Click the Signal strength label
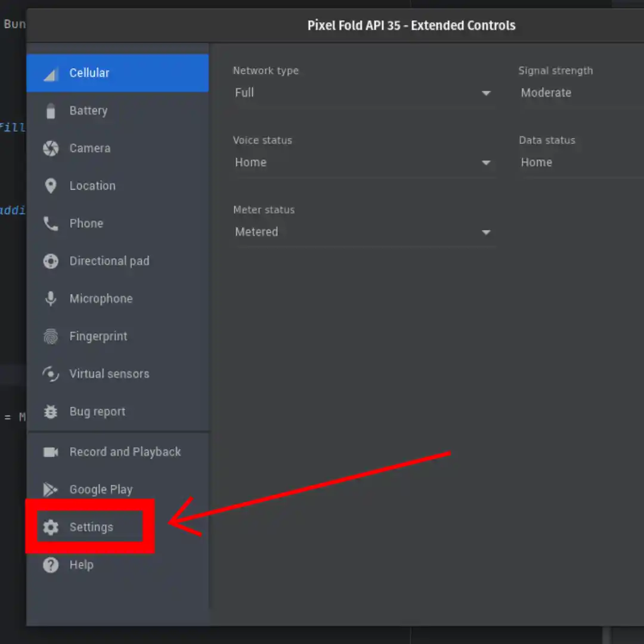 tap(556, 70)
